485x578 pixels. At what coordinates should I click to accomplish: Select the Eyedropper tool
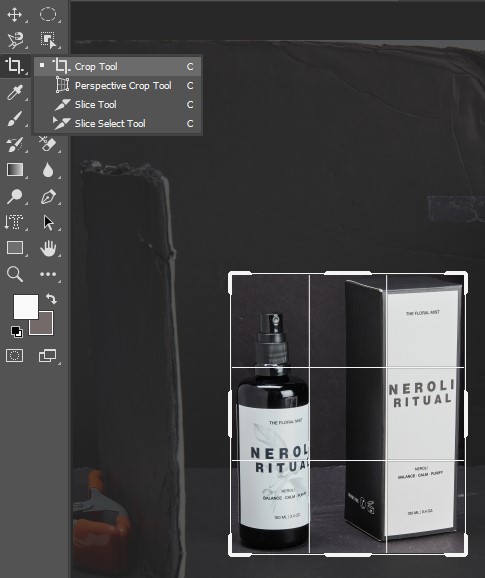(15, 92)
